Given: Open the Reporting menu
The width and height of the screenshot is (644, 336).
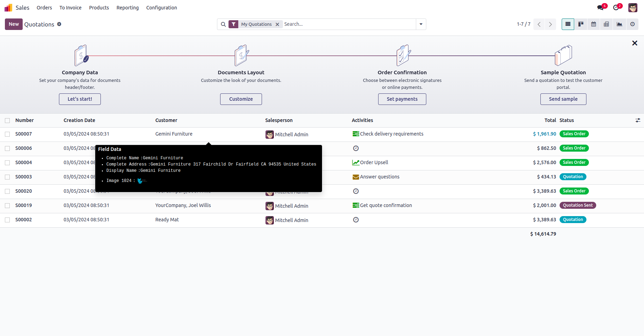Looking at the screenshot, I should point(127,8).
